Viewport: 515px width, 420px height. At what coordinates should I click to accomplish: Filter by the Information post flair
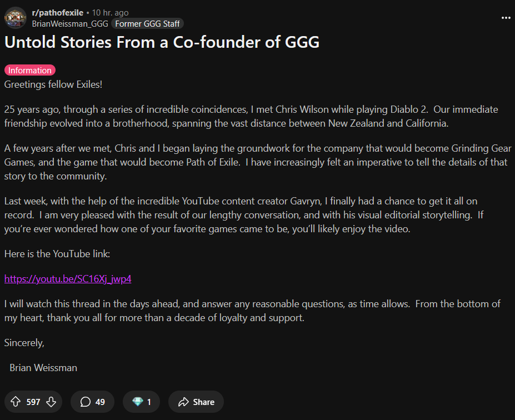click(30, 70)
